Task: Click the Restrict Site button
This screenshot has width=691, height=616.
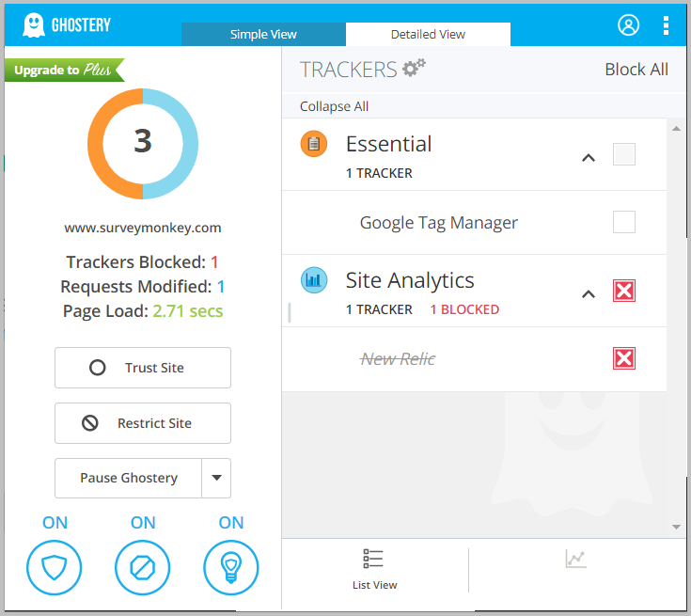Action: tap(143, 423)
